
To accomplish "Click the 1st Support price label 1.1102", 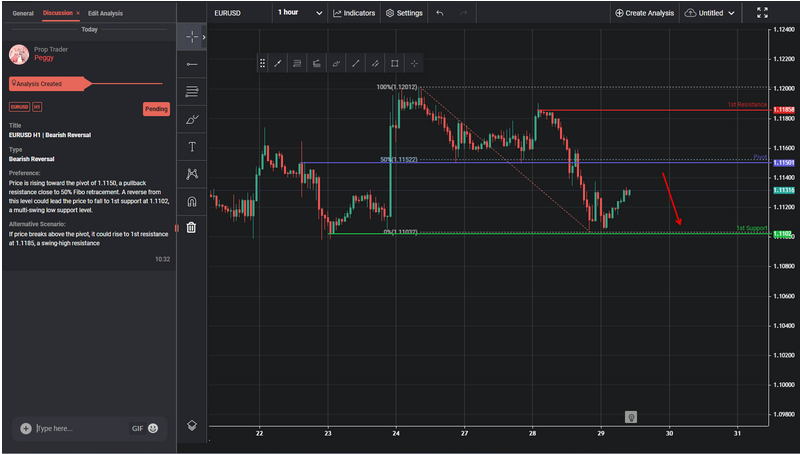I will 784,234.
